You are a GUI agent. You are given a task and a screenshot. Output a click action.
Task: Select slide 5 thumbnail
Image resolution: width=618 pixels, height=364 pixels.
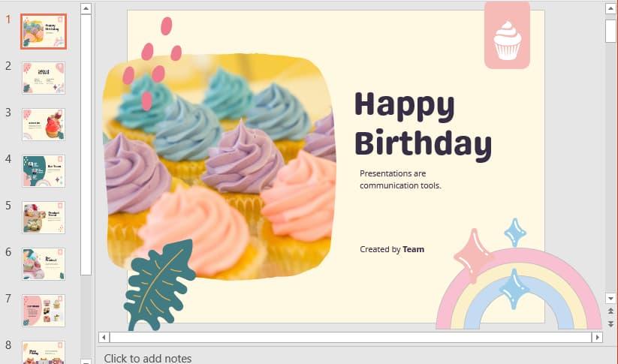point(44,218)
